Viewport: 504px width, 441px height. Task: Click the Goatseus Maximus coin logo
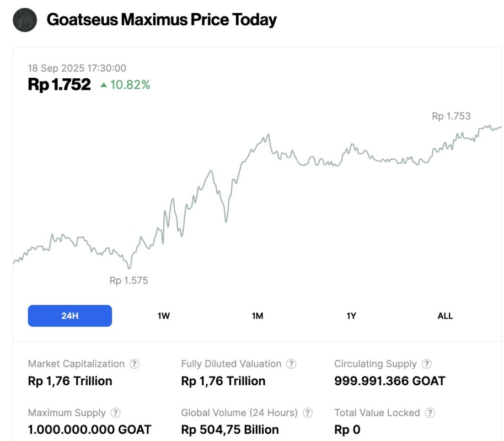[x=24, y=20]
